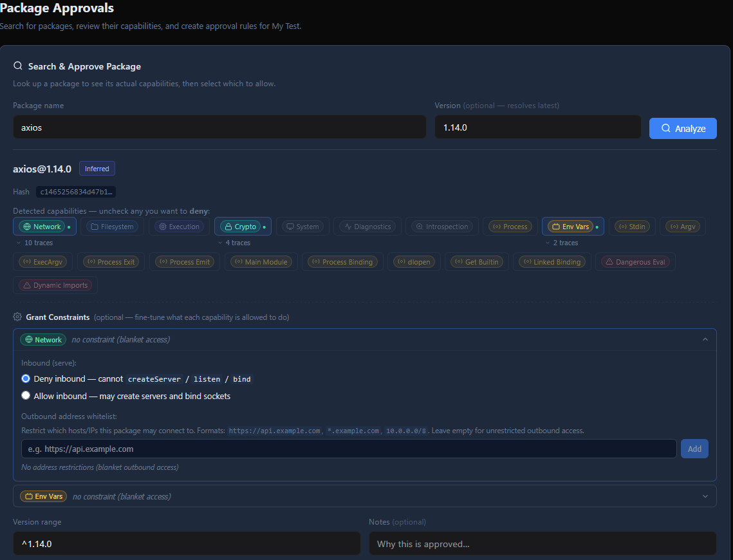This screenshot has width=733, height=560.
Task: Expand the Env Vars constraint panel chevron
Action: pyautogui.click(x=705, y=496)
